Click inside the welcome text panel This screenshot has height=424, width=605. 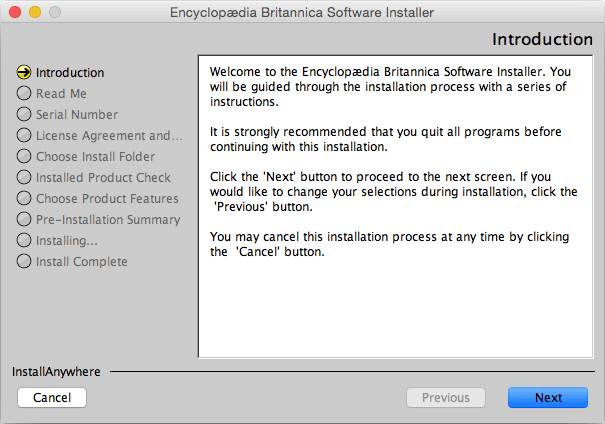coord(395,206)
